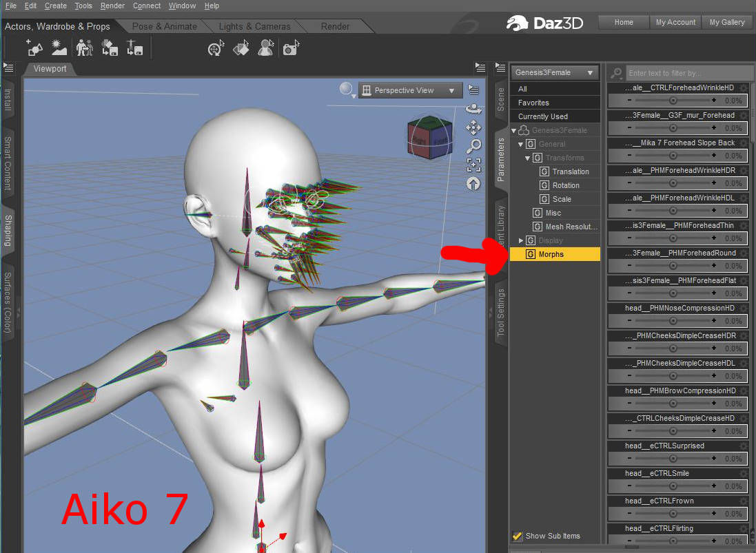Open the Transfer Utility two-figures icon

[84, 48]
